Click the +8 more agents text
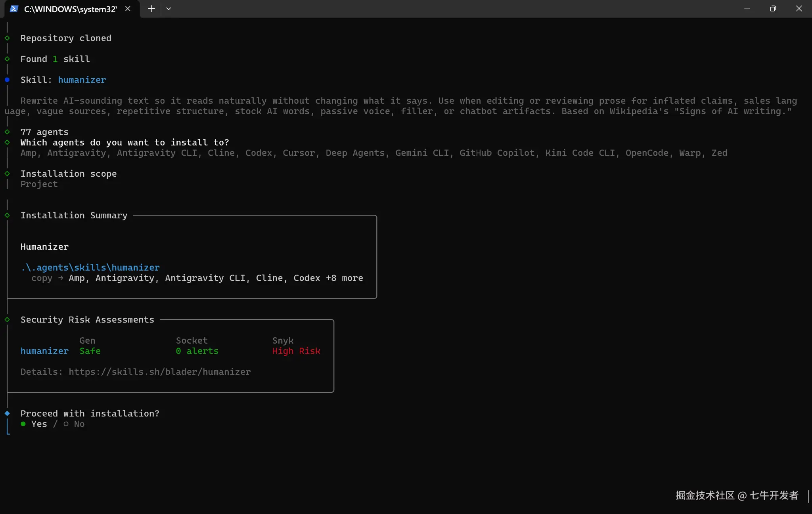This screenshot has height=514, width=812. (x=345, y=278)
